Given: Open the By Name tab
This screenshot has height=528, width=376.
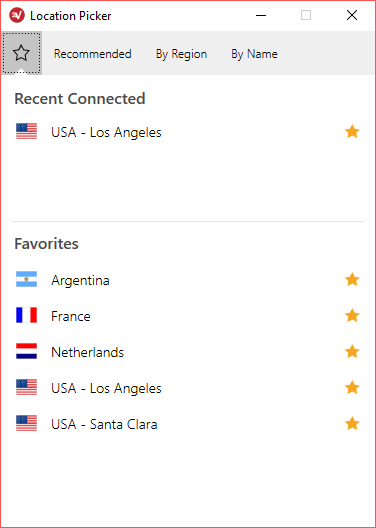Looking at the screenshot, I should 254,54.
